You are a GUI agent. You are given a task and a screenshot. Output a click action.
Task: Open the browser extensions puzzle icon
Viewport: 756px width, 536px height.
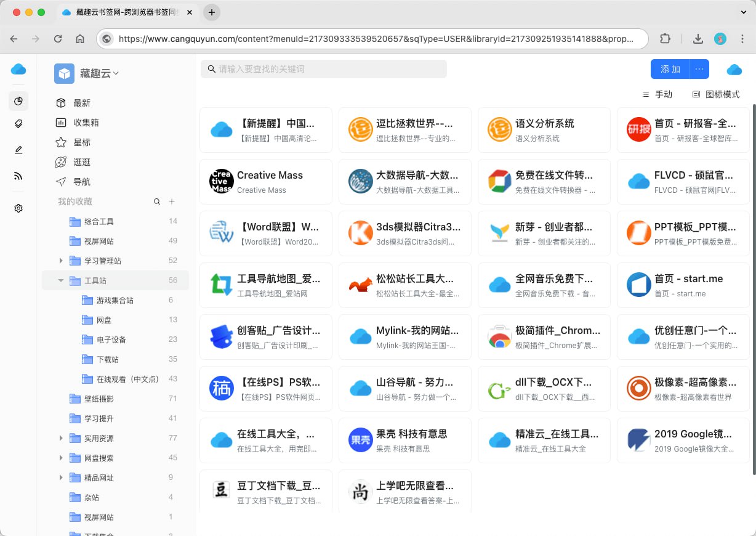click(x=665, y=39)
